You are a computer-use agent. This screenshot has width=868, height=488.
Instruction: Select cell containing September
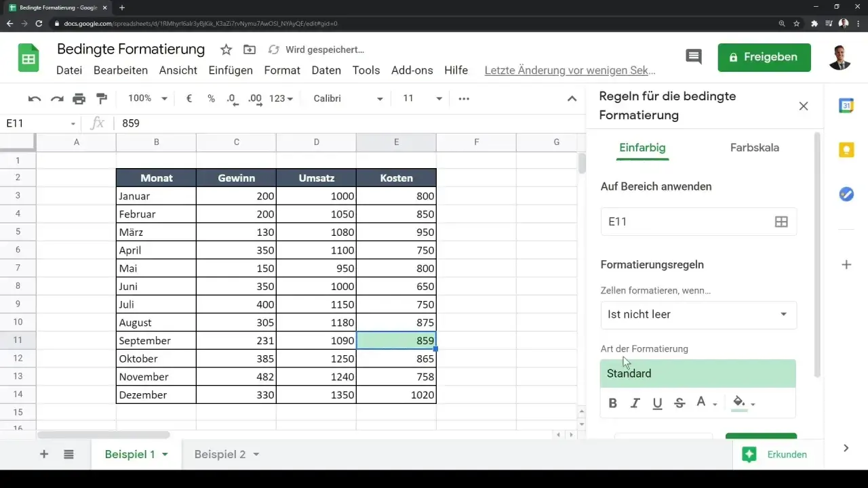point(156,341)
